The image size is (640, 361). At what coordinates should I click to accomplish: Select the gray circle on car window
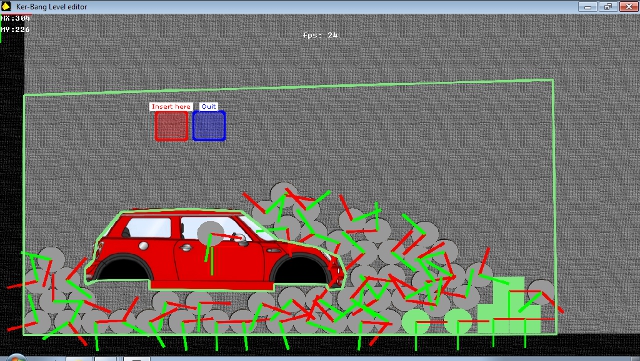coord(210,234)
